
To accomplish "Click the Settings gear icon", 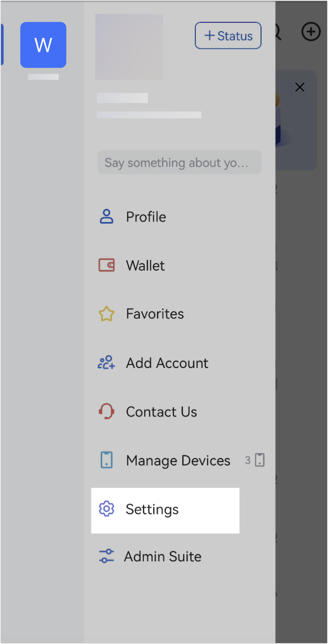I will (106, 509).
